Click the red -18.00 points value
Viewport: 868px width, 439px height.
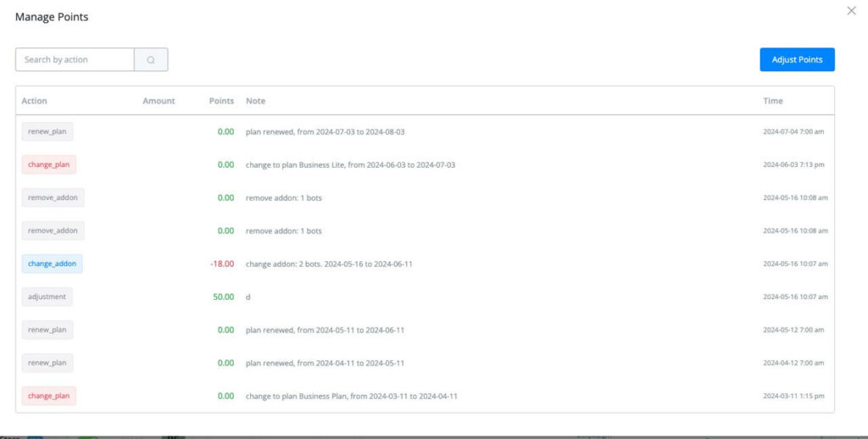tap(222, 264)
